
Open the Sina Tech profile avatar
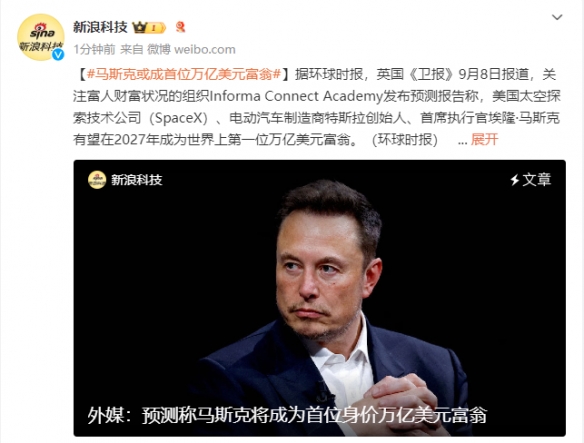pos(41,37)
